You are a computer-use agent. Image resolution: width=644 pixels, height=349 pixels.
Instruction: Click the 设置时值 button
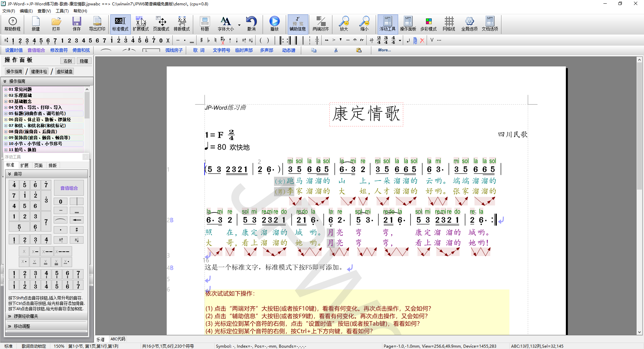[x=13, y=50]
